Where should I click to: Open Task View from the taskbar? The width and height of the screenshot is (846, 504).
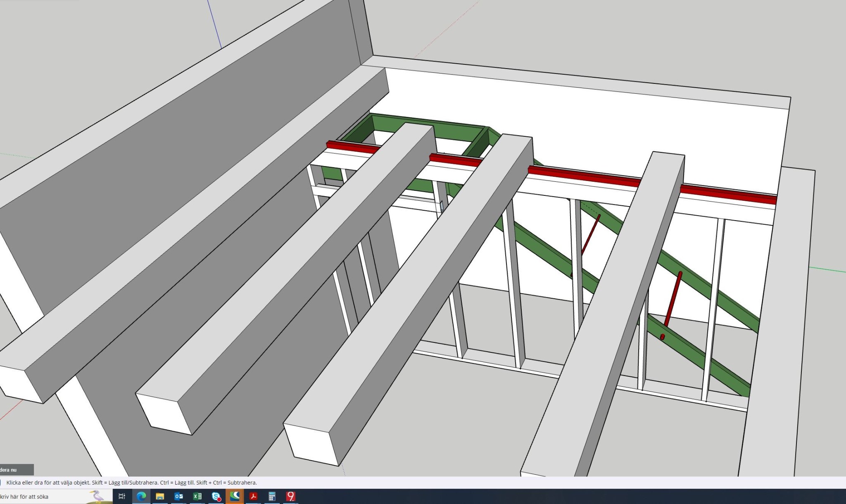122,496
